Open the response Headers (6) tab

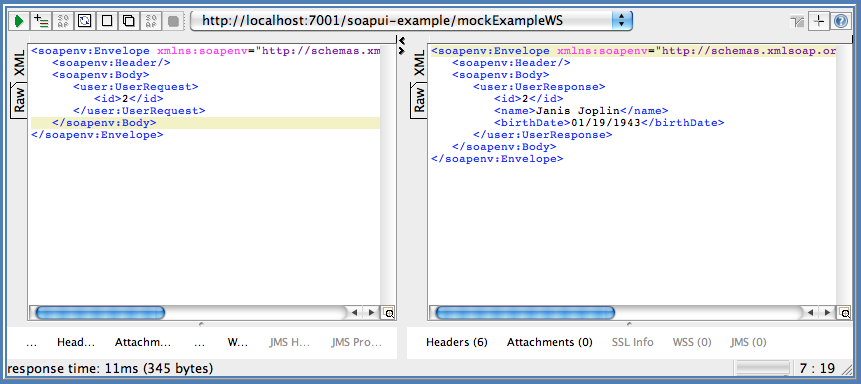[x=457, y=342]
